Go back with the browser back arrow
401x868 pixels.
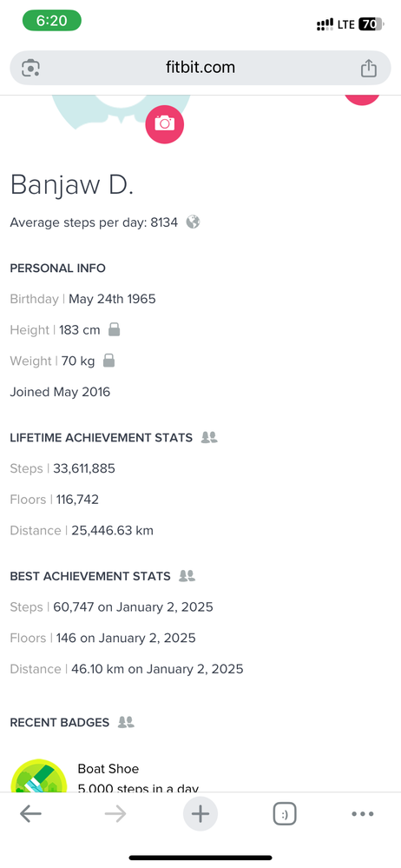coord(30,814)
